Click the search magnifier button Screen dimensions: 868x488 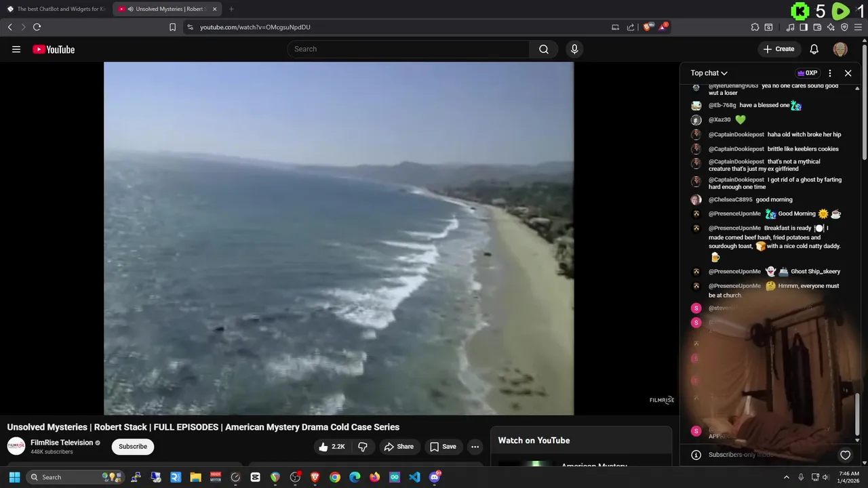click(544, 49)
